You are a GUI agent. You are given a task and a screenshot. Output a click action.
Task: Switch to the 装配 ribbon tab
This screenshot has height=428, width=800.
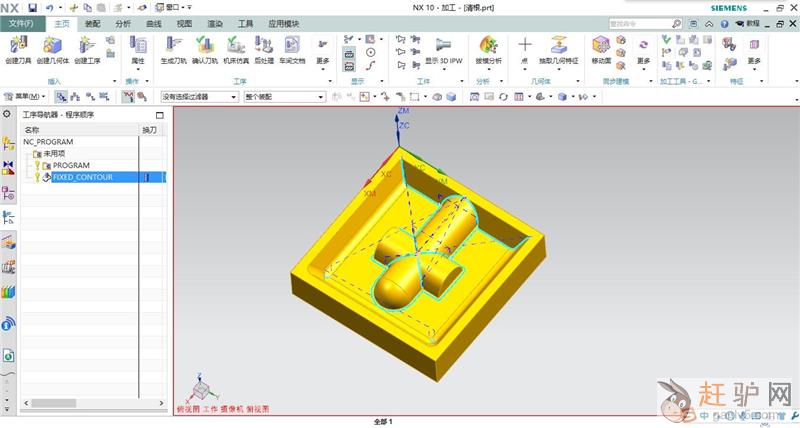92,22
